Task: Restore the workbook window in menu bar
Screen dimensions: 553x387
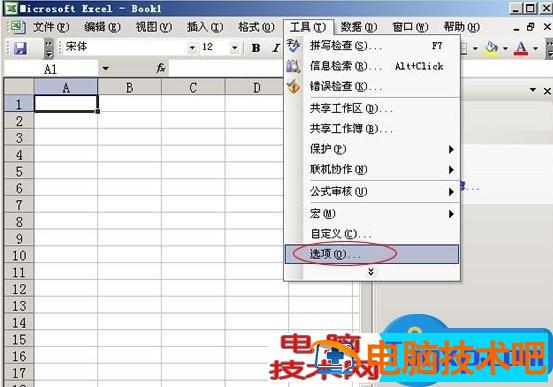Action: 531,27
